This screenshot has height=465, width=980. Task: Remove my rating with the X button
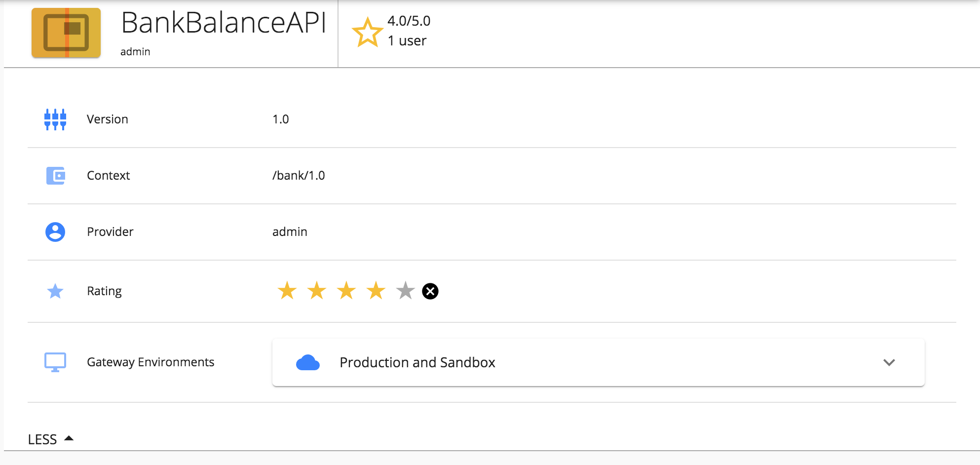430,291
